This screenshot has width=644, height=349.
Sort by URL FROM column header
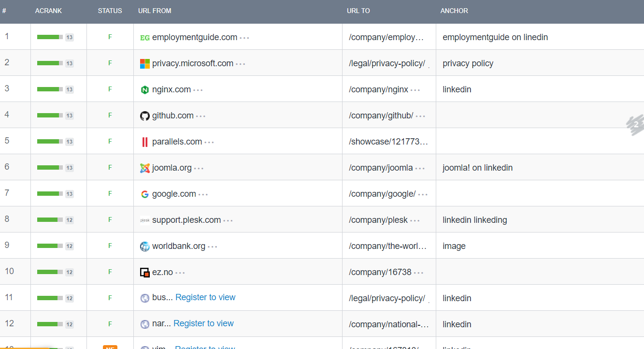click(x=155, y=11)
